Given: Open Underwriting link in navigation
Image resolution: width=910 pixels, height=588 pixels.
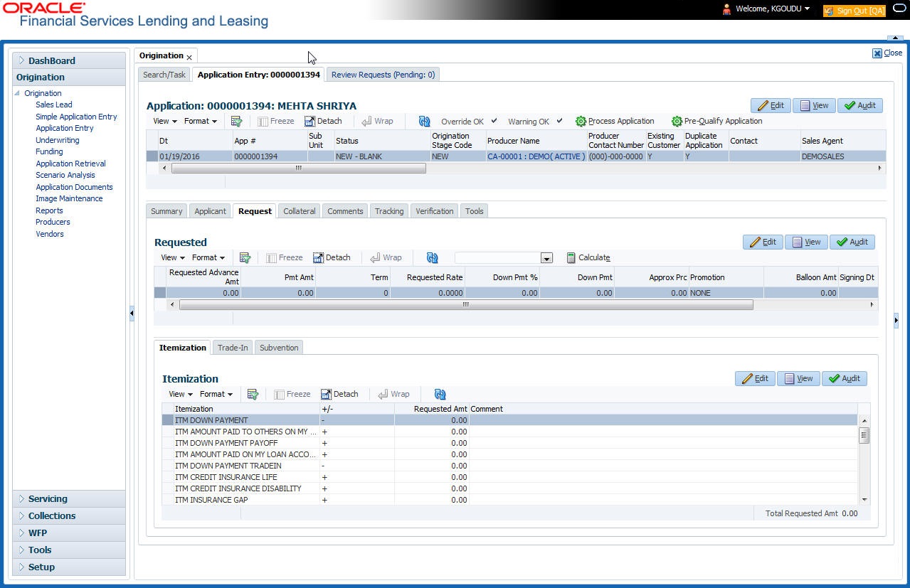Looking at the screenshot, I should tap(58, 140).
